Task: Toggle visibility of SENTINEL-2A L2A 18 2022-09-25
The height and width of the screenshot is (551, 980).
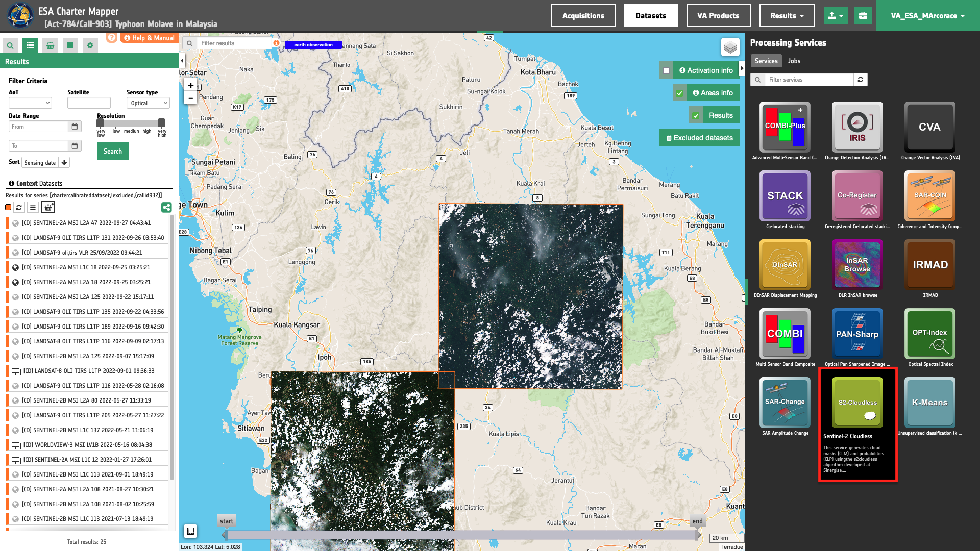Action: (15, 282)
